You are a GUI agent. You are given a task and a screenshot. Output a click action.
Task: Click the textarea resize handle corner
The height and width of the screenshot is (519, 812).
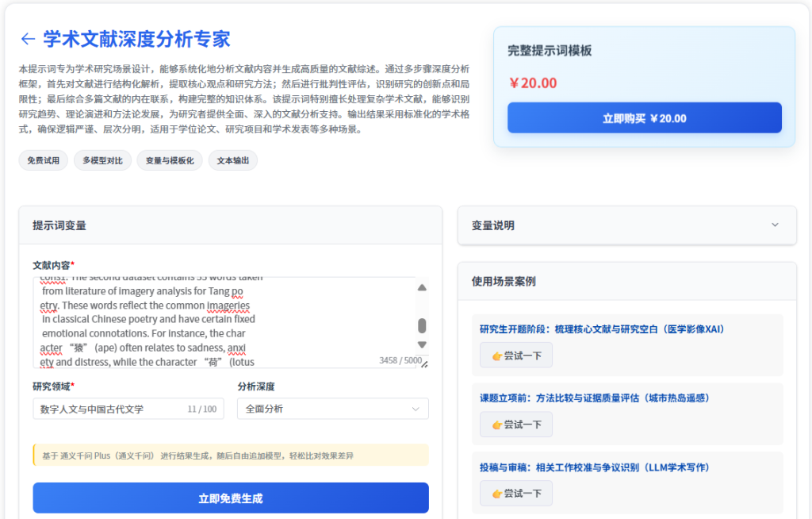tap(424, 364)
